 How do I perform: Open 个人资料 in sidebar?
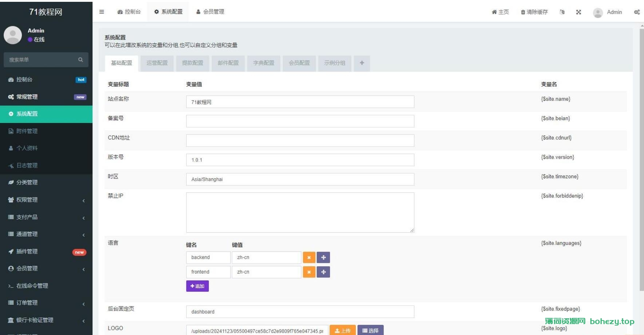(46, 148)
